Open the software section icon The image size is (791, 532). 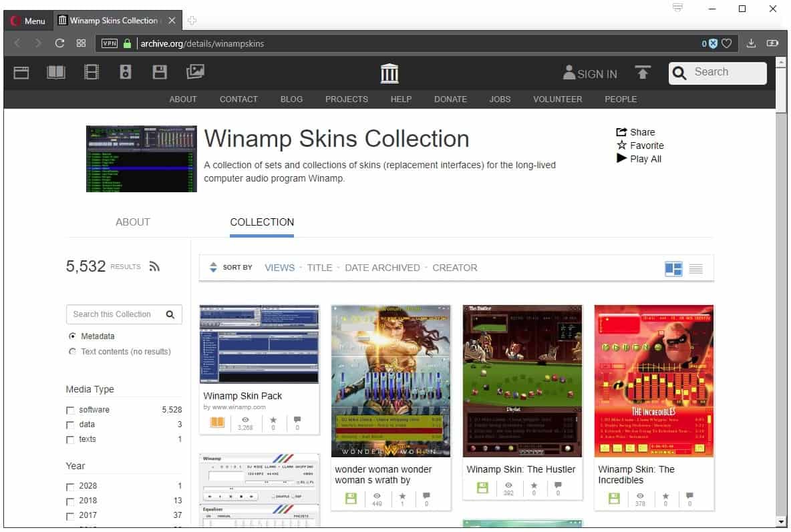click(160, 72)
